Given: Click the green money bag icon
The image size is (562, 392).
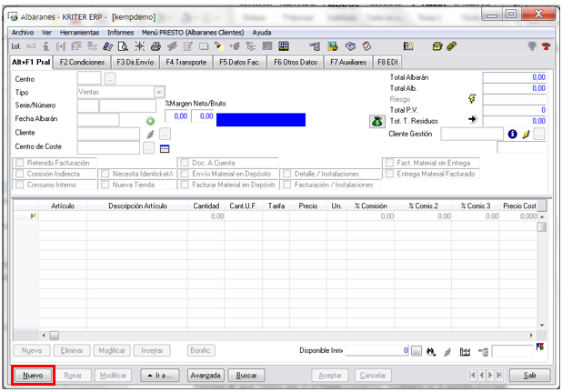Looking at the screenshot, I should click(x=376, y=122).
